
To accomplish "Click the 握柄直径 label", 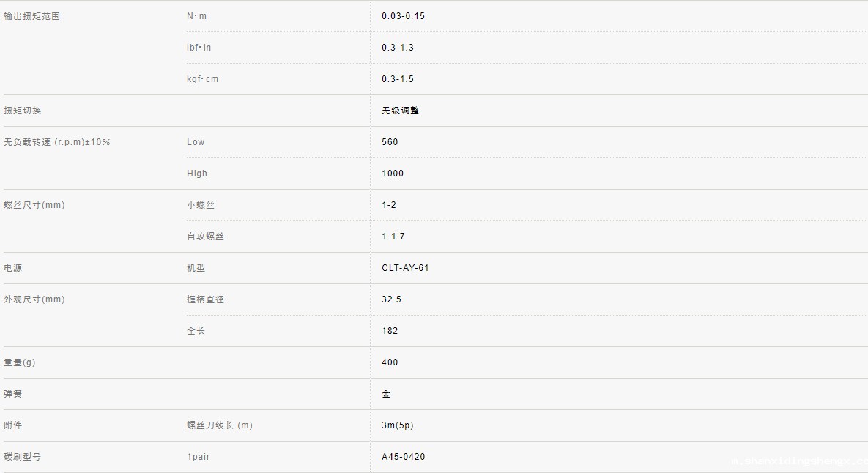I will (205, 299).
